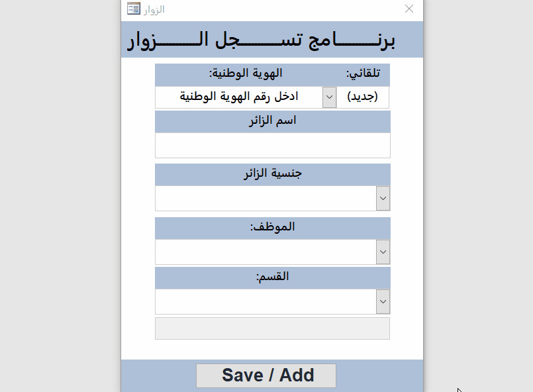
Task: Expand the جنسية الزائر dropdown arrow
Action: 383,199
